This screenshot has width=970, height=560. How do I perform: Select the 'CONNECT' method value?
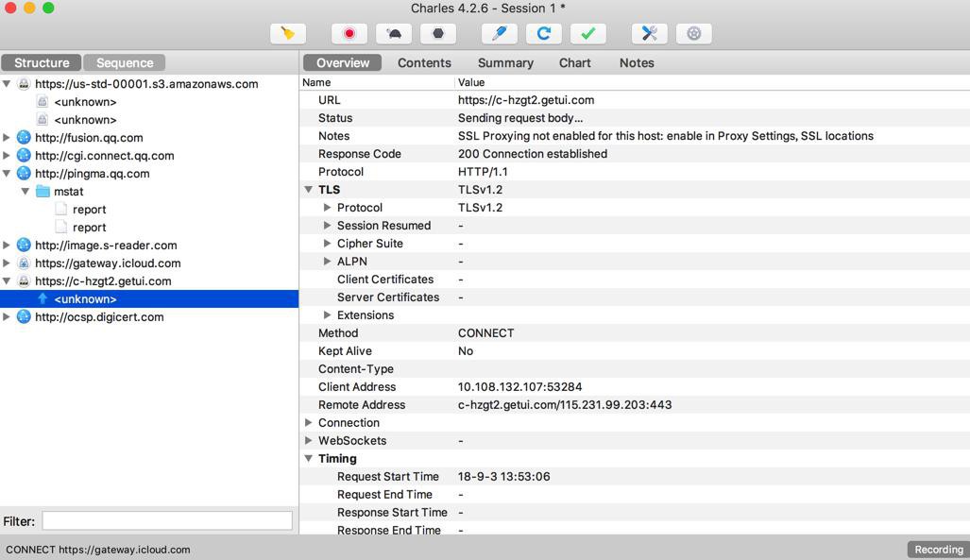point(485,333)
